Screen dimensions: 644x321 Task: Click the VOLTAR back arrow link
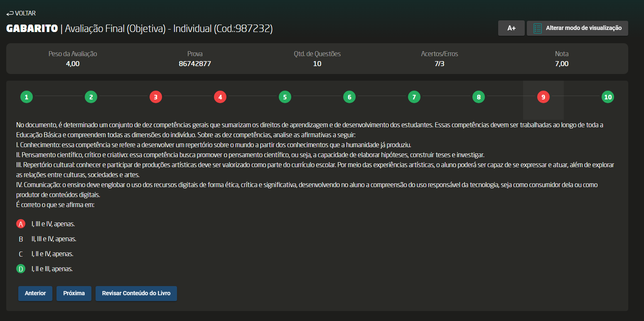click(x=21, y=13)
